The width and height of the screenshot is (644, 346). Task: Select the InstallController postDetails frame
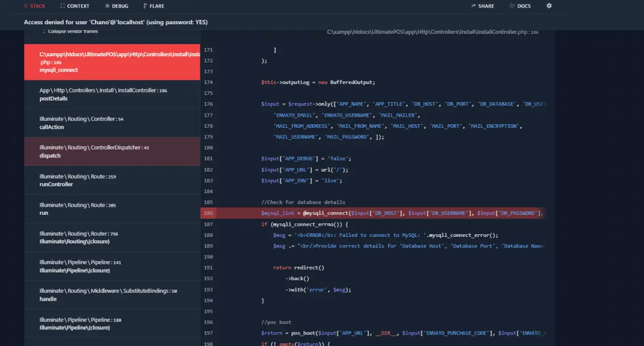click(x=112, y=95)
